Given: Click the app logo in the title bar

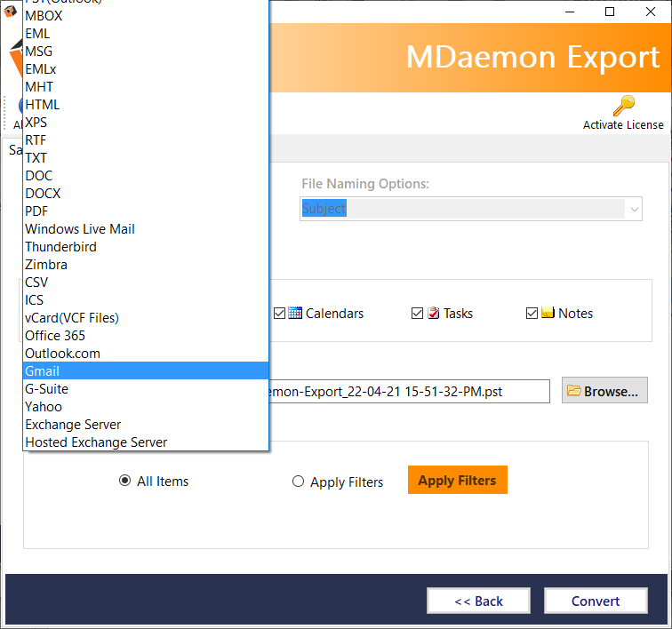Looking at the screenshot, I should tap(10, 12).
